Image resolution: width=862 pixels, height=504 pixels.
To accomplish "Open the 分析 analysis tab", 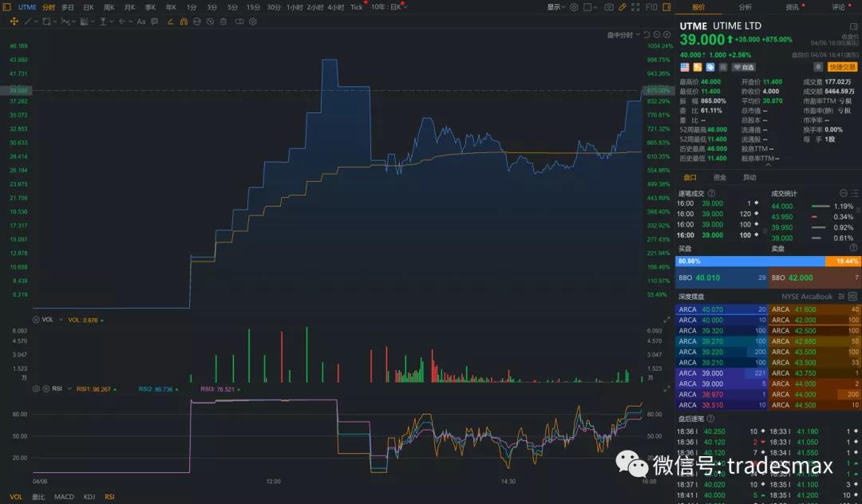I will [x=745, y=7].
